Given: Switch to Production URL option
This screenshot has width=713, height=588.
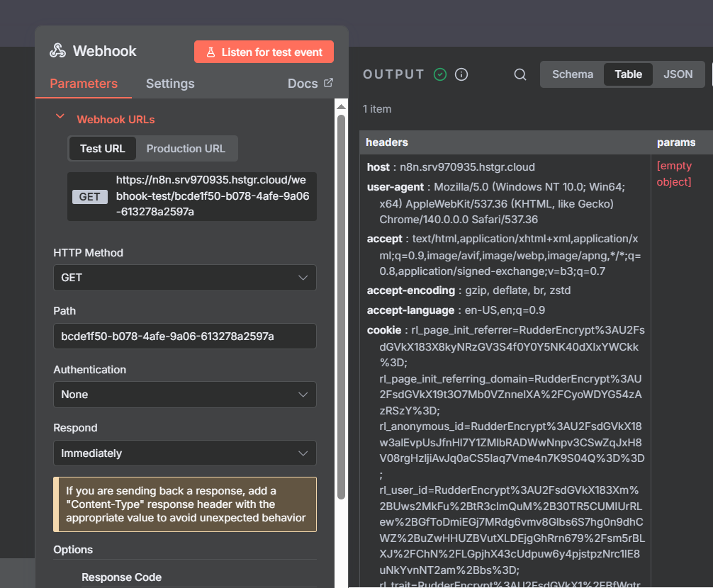Looking at the screenshot, I should (186, 149).
